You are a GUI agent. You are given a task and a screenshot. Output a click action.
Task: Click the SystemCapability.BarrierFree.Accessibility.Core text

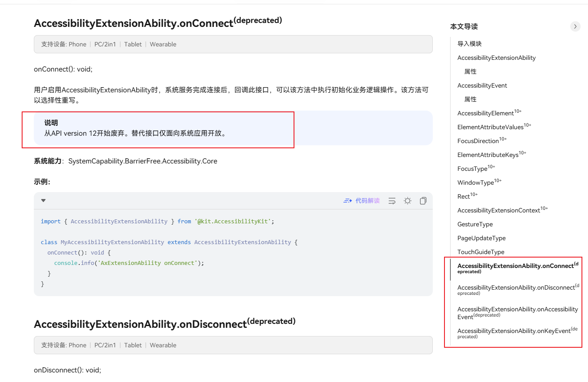pos(143,161)
